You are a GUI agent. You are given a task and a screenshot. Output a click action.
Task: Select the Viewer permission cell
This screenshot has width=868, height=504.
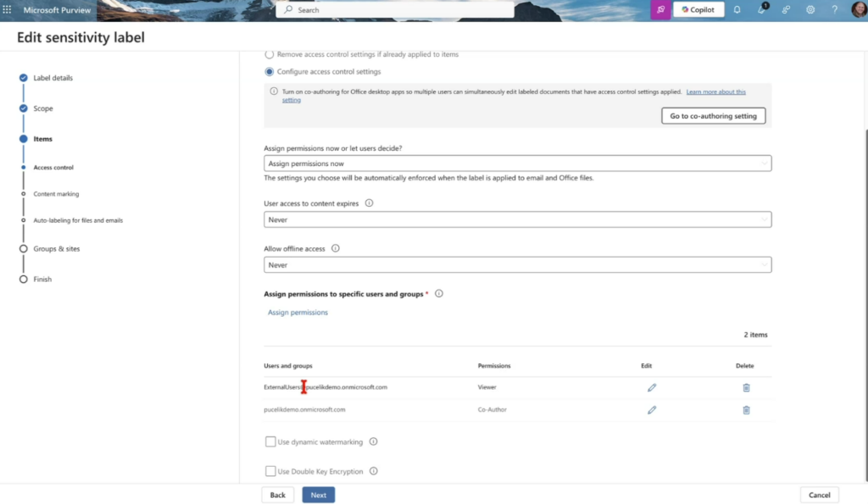(487, 387)
